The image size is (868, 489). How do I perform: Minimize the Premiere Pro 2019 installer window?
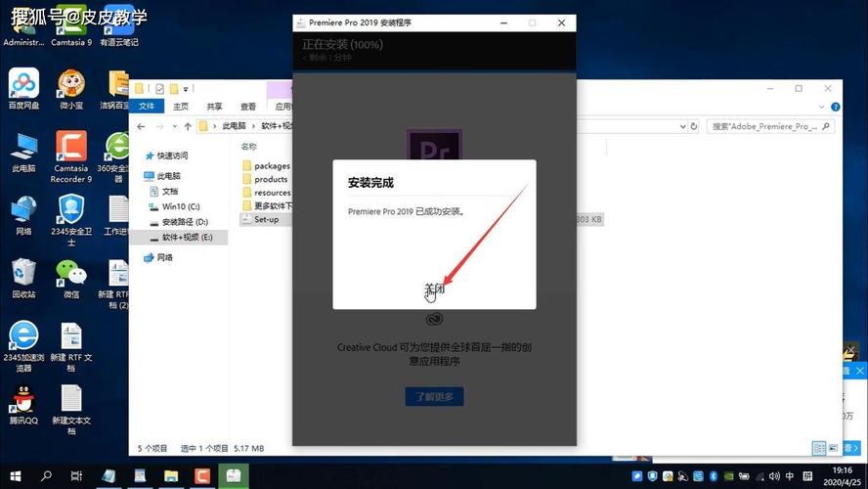503,22
